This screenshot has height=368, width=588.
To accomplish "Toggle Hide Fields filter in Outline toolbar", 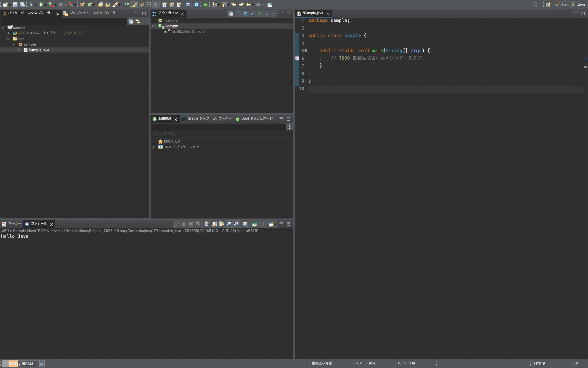I will pos(245,13).
